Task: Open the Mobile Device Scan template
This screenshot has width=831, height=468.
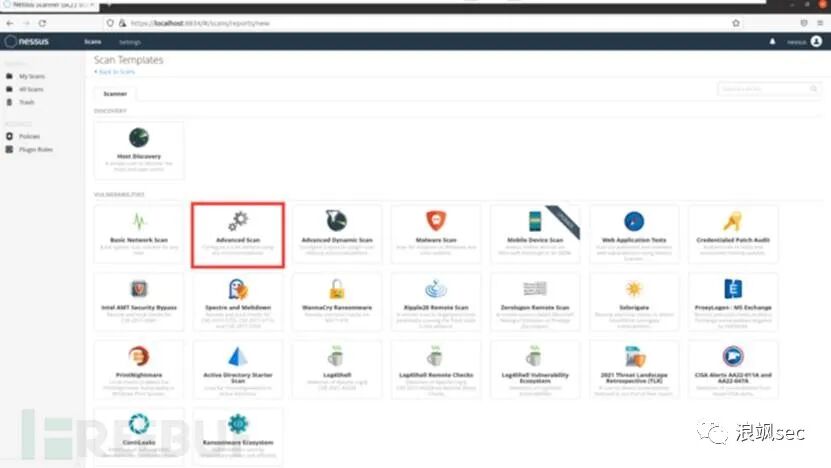Action: pyautogui.click(x=535, y=234)
